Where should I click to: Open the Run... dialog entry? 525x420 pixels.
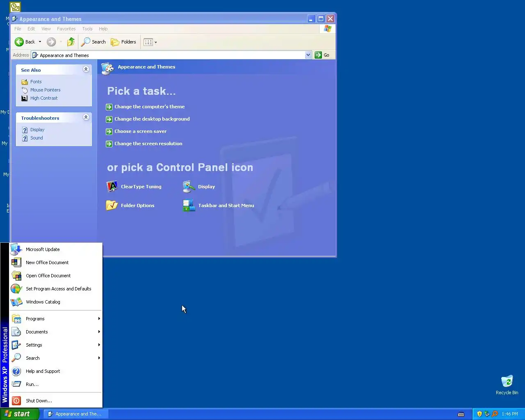[56, 384]
